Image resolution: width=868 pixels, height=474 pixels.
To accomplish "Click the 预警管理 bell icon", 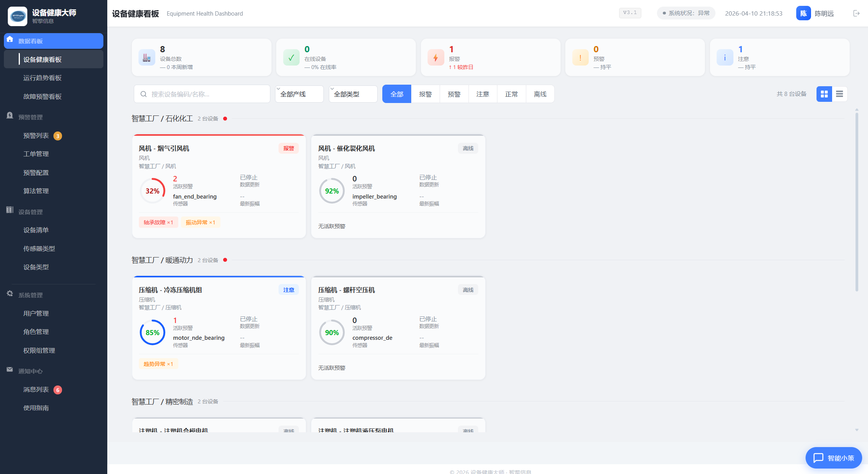I will pyautogui.click(x=10, y=116).
